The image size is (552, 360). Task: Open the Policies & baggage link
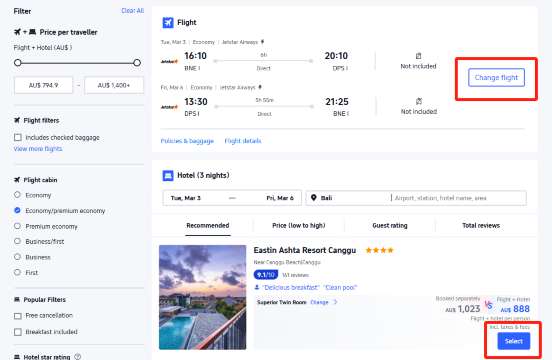point(187,141)
